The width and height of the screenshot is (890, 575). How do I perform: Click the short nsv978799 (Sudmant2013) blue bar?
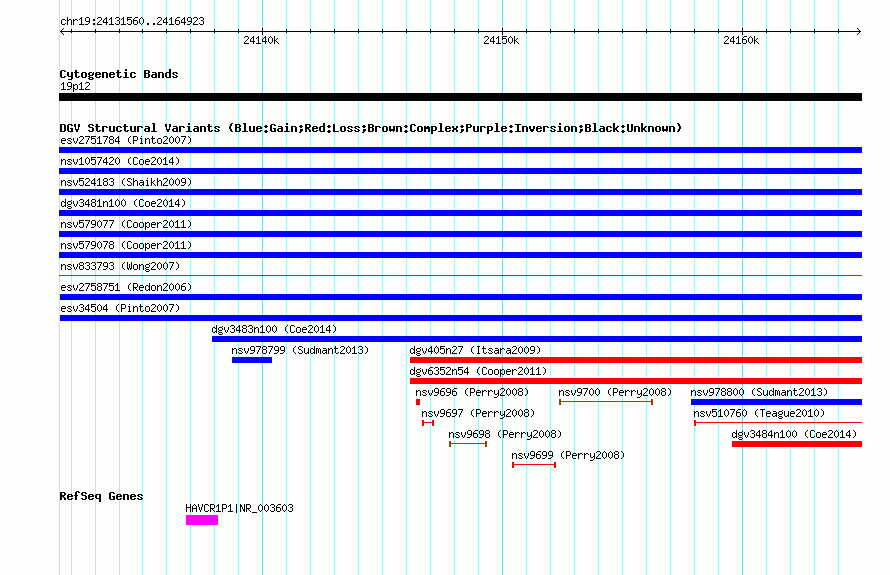coord(251,360)
